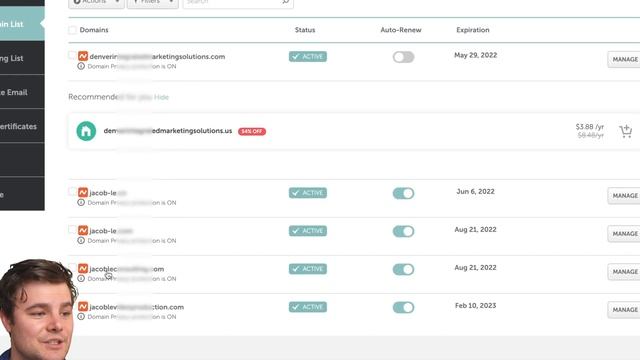Click info icon under the jacoblev…tion.com domain
The height and width of the screenshot is (360, 640).
[x=81, y=316]
